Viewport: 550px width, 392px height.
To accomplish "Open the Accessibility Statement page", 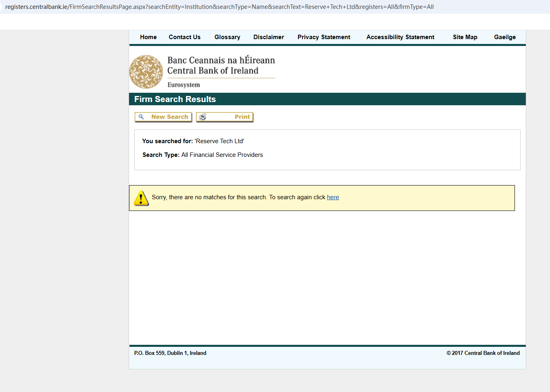I will click(x=400, y=37).
